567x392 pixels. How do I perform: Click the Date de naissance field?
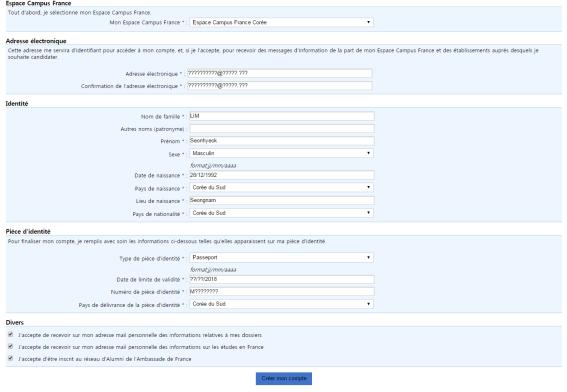click(x=282, y=175)
